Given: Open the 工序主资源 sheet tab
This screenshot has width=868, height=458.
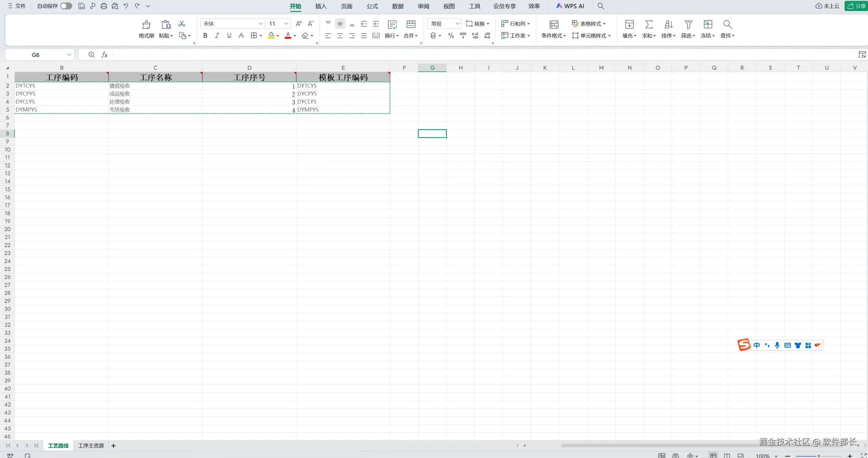Looking at the screenshot, I should 91,445.
